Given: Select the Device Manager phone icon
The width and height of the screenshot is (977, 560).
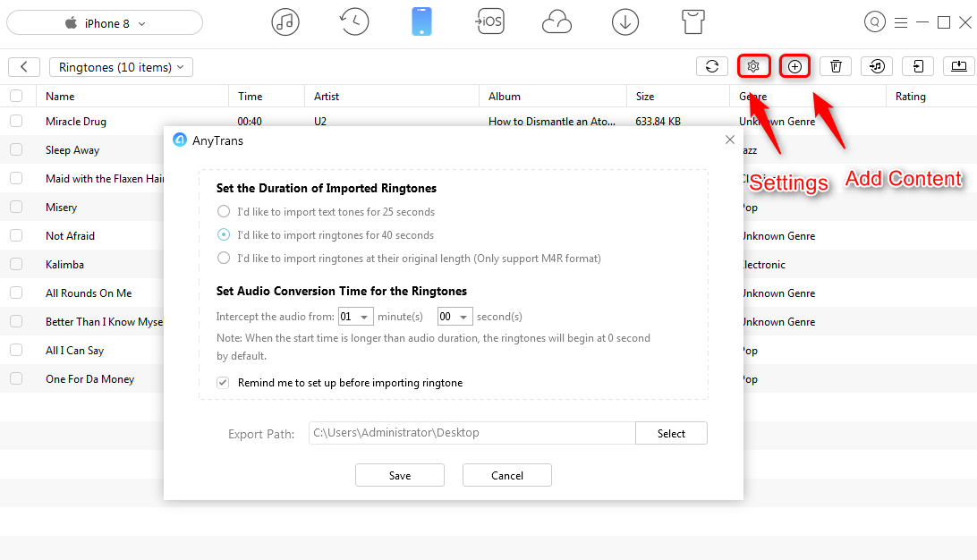Looking at the screenshot, I should (421, 22).
